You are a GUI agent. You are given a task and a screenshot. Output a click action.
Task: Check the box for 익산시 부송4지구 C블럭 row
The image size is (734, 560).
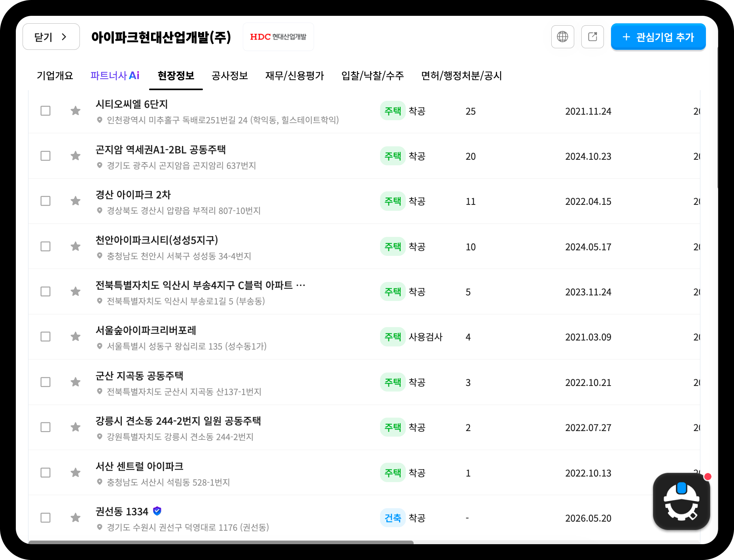click(45, 291)
